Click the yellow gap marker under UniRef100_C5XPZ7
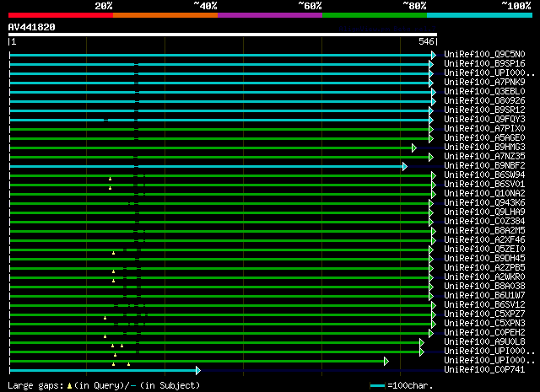Viewport: 540px width, 392px height. (x=105, y=318)
